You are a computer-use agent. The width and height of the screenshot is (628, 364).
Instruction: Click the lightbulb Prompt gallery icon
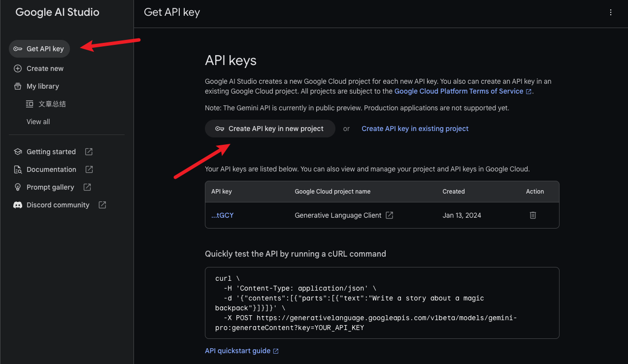(x=18, y=187)
